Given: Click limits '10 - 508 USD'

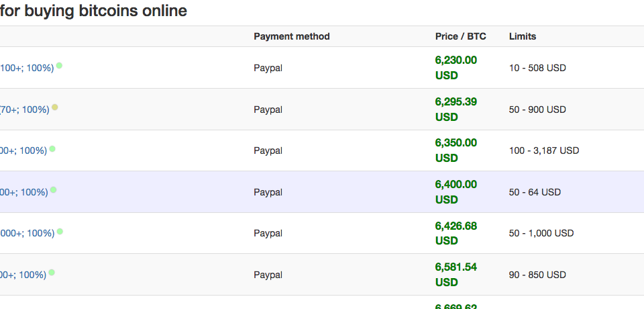Looking at the screenshot, I should pyautogui.click(x=537, y=69).
